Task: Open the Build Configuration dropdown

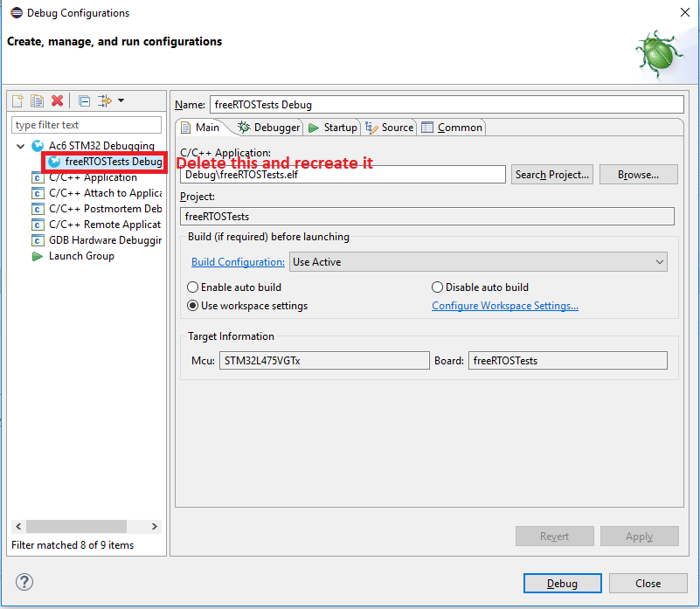Action: 478,262
